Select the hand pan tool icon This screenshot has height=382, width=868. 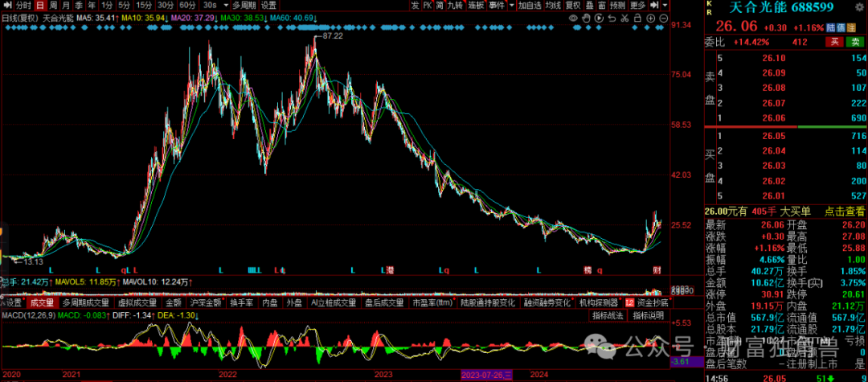[586, 18]
